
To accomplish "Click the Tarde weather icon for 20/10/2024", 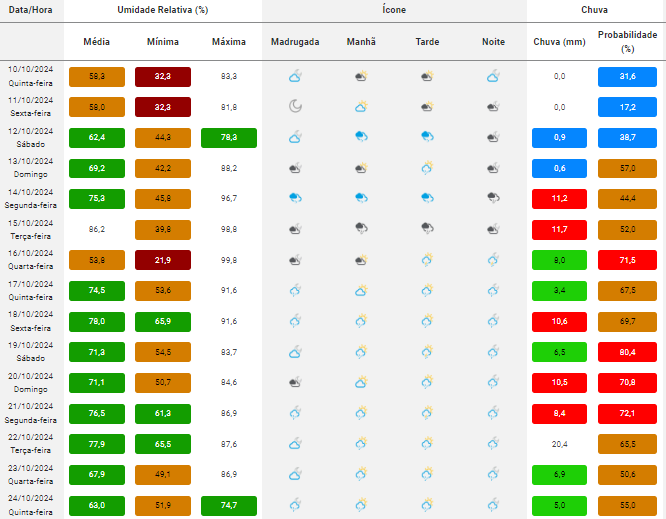I will click(x=427, y=381).
